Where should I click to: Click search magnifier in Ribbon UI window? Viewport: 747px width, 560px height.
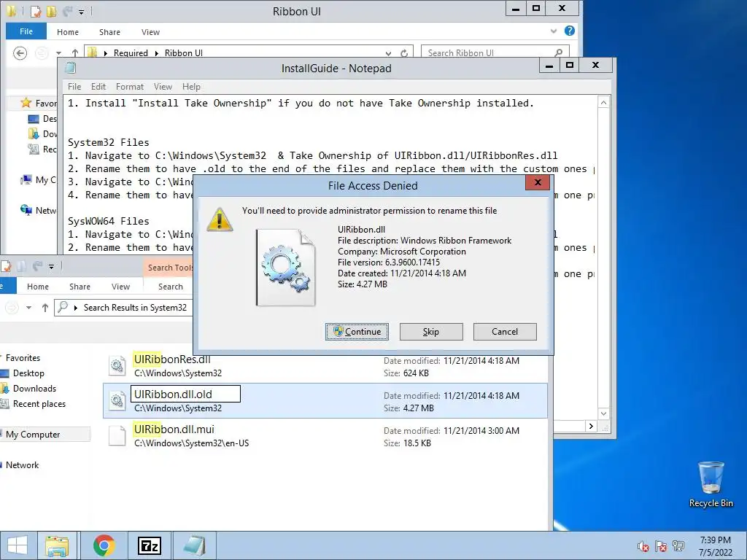(x=558, y=52)
